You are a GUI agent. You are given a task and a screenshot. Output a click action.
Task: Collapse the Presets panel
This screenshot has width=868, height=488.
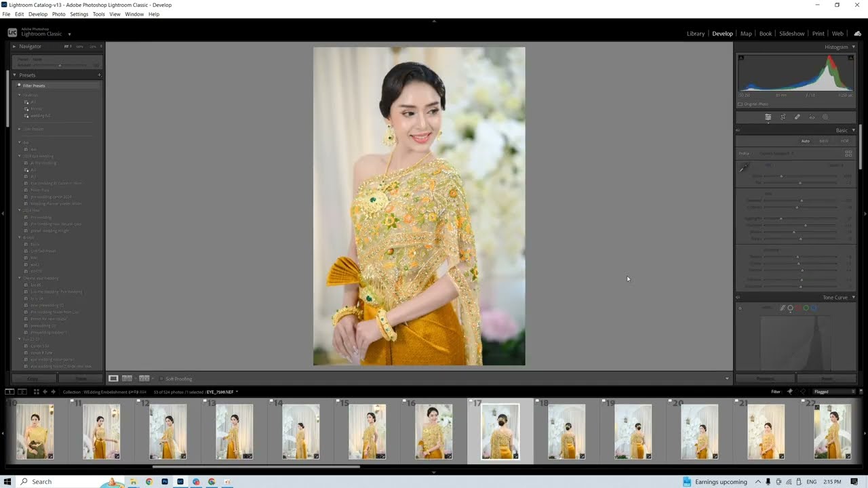15,75
